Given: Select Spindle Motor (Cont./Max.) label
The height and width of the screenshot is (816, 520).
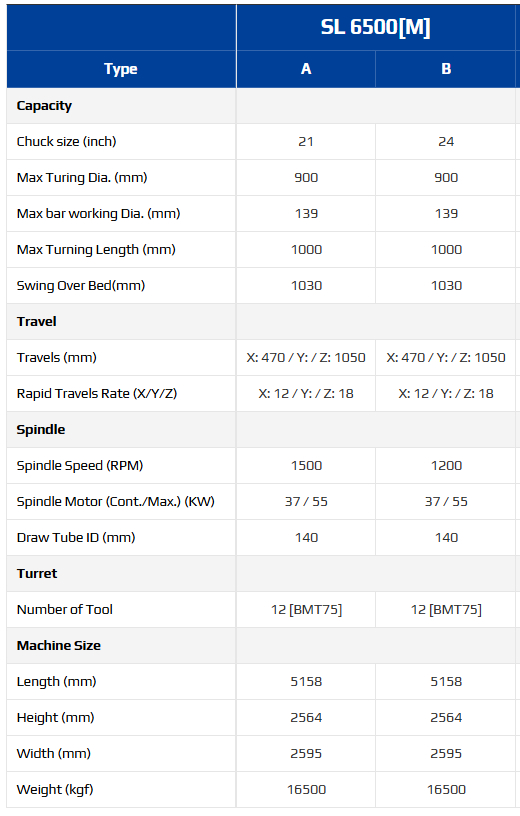Looking at the screenshot, I should 116,502.
